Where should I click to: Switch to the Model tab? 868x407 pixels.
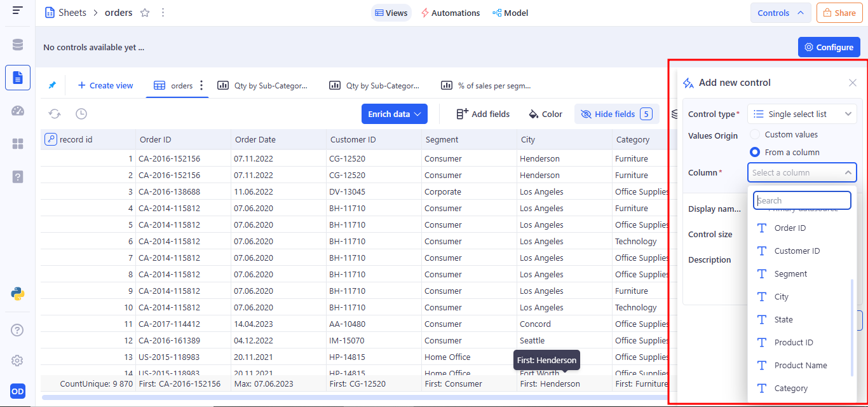tap(510, 13)
